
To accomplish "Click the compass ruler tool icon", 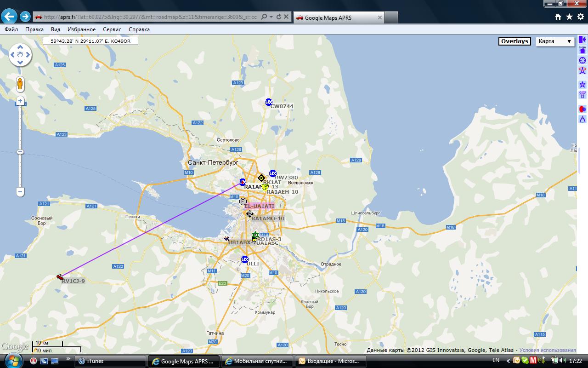I will (x=582, y=120).
